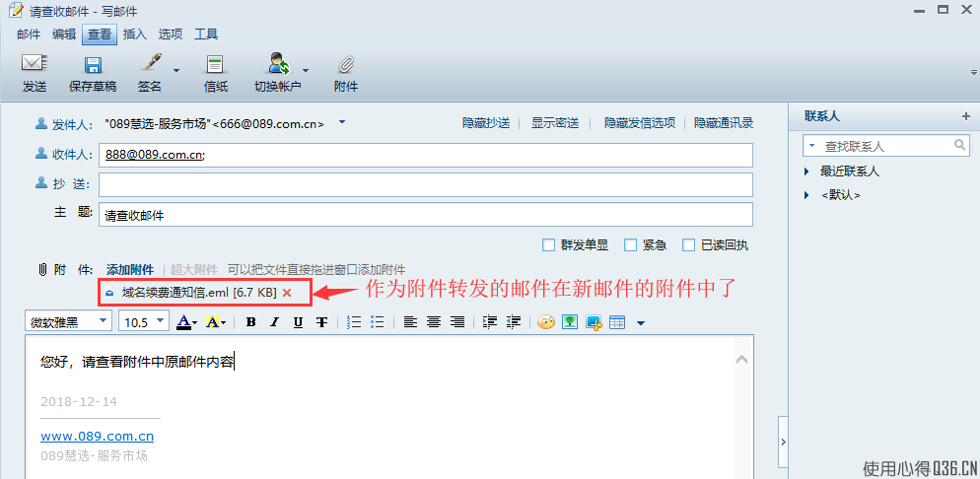Screen dimensions: 980x479
Task: Enable the 群发单显 checkbox
Action: point(549,244)
